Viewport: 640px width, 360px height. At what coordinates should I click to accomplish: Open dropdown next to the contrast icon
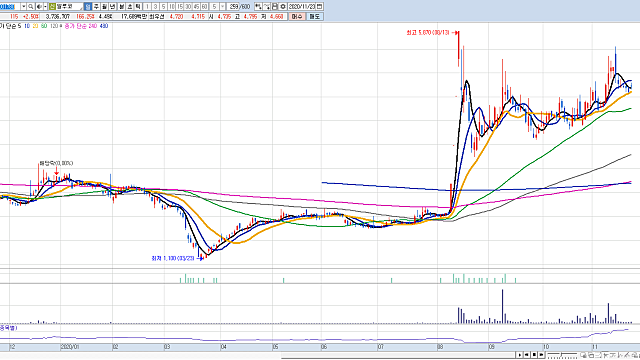pyautogui.click(x=45, y=7)
